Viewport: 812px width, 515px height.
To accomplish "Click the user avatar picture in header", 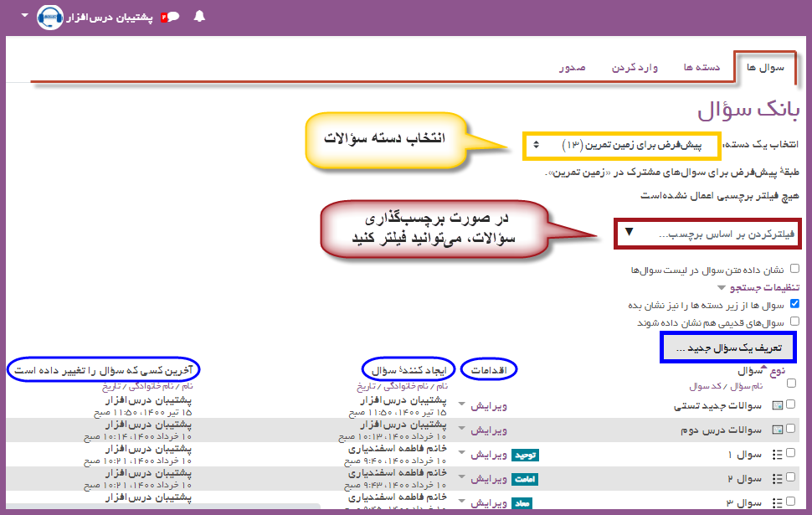I will tap(49, 18).
